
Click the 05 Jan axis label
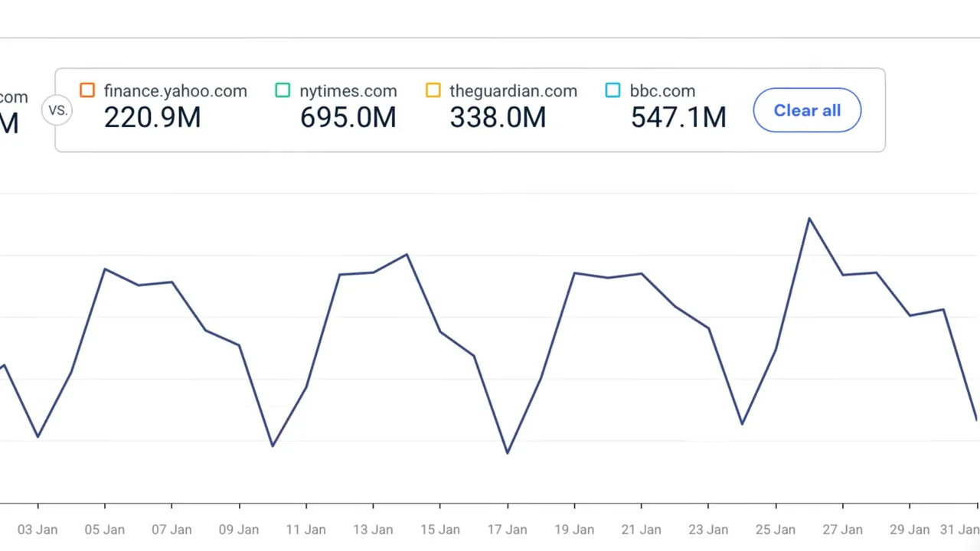[x=105, y=530]
